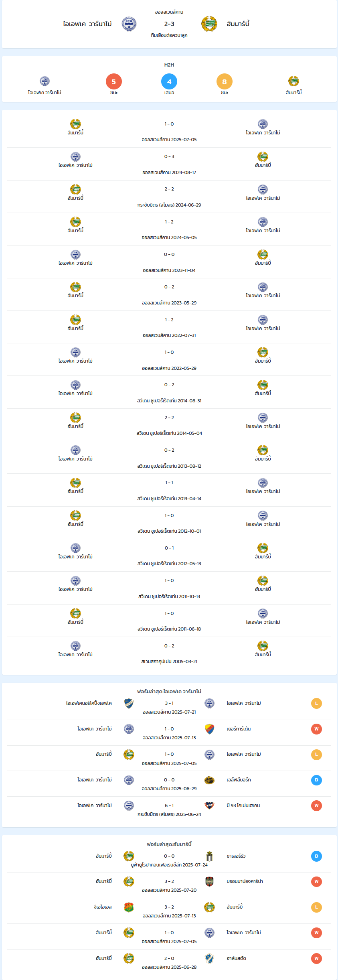Click the B 93 Copenhagen team crest
This screenshot has height=980, width=338.
[x=209, y=806]
